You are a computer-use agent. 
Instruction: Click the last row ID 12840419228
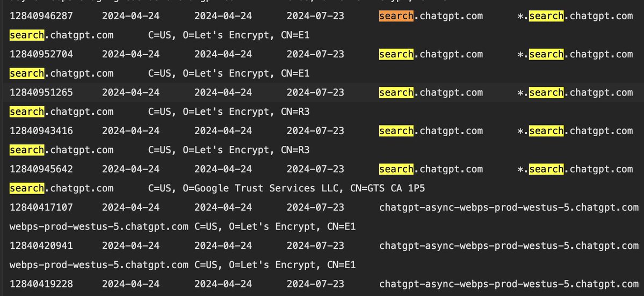(41, 284)
